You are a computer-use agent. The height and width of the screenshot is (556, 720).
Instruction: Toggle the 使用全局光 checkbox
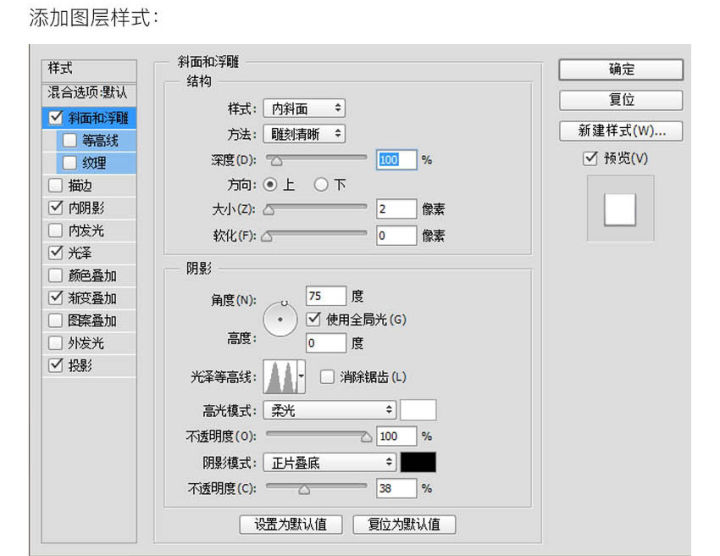[314, 319]
